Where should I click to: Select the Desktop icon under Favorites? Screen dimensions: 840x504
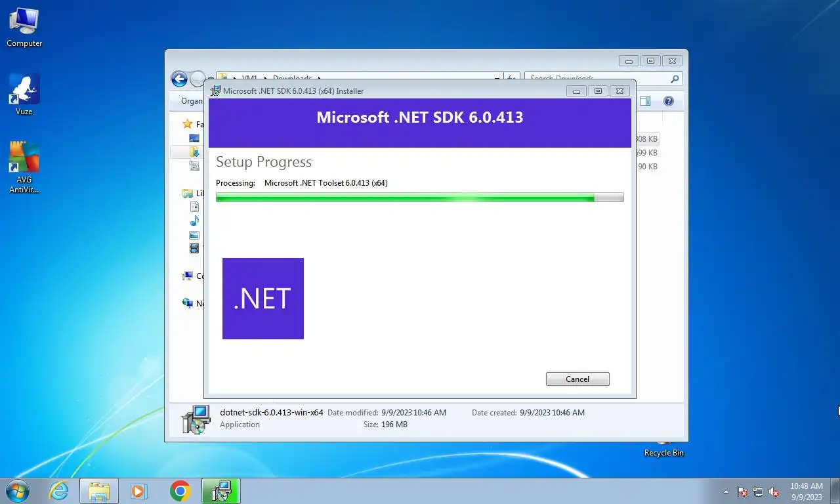tap(194, 138)
